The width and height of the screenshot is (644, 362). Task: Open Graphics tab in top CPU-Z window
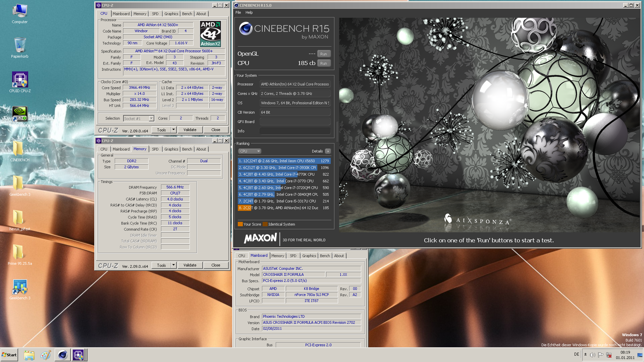pyautogui.click(x=171, y=14)
